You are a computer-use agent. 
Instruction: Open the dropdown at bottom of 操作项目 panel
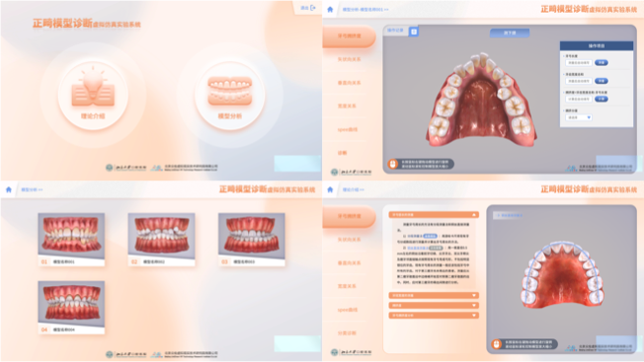click(x=579, y=117)
